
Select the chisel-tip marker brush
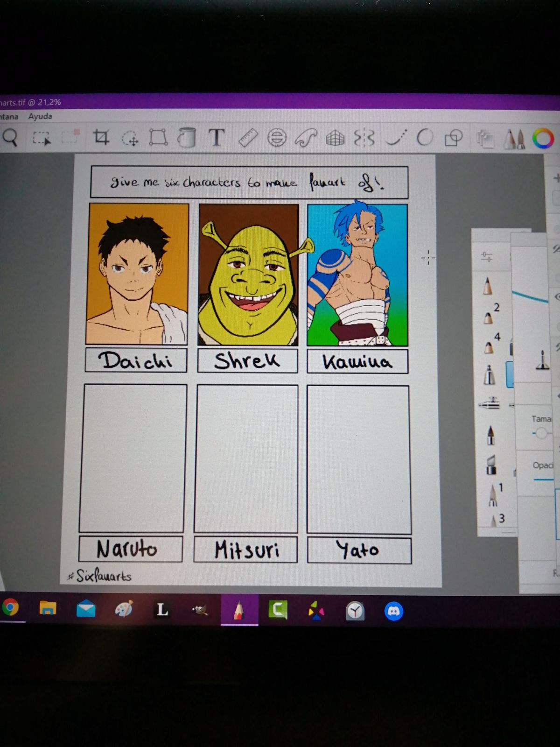[x=491, y=465]
